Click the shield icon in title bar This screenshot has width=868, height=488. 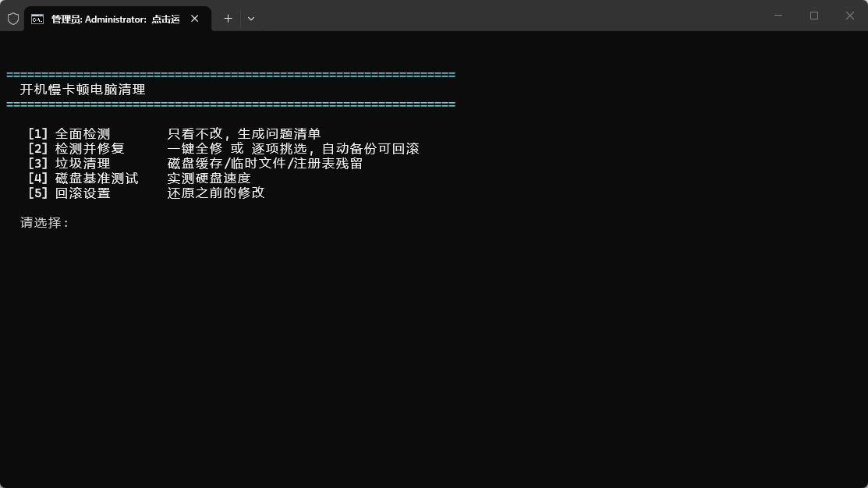point(13,19)
